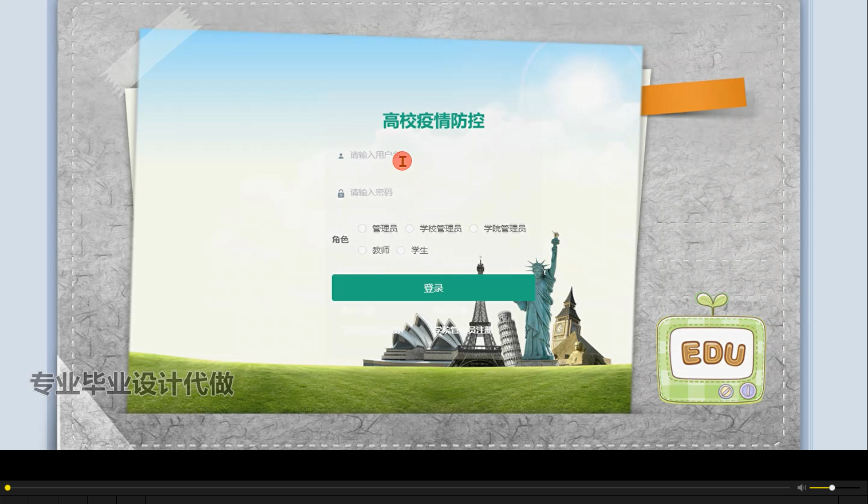Click the padlock icon in the password field

click(341, 193)
